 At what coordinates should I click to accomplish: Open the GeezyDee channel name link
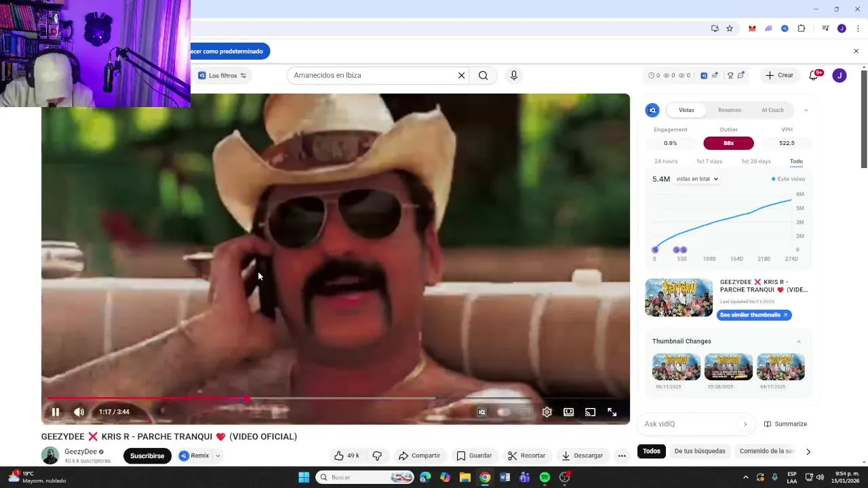pos(81,451)
